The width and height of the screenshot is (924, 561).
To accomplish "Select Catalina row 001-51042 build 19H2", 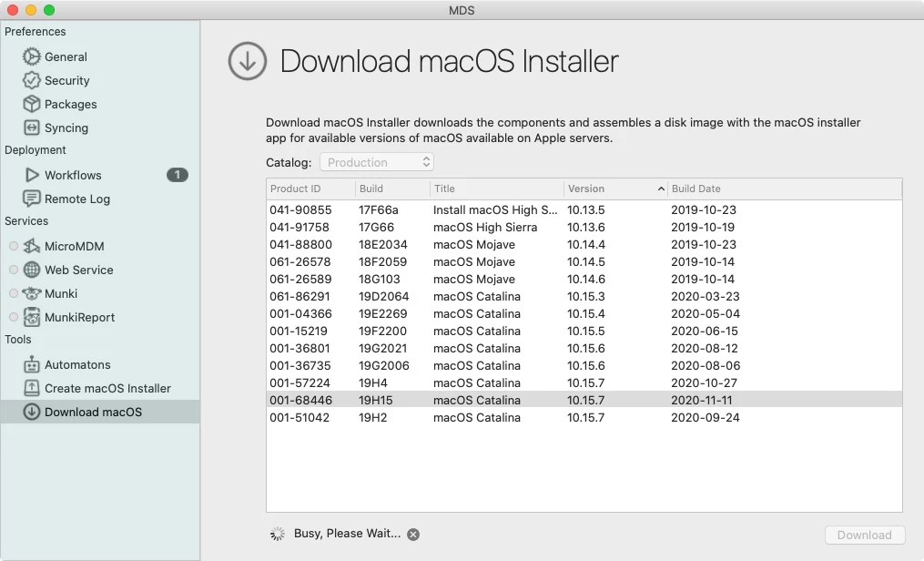I will click(584, 417).
